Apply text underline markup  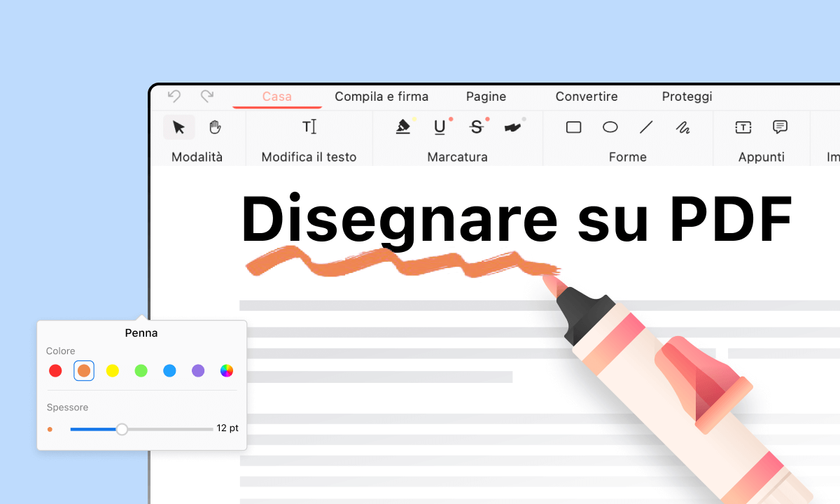[x=439, y=127]
